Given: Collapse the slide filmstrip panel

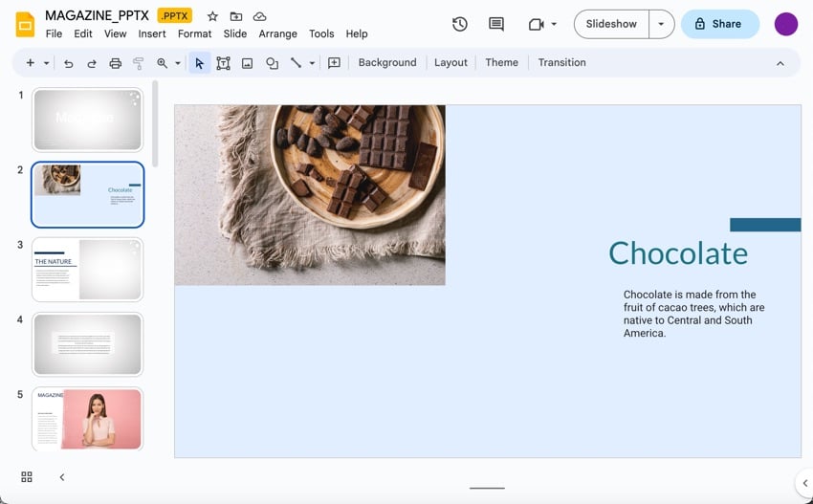Looking at the screenshot, I should click(x=62, y=477).
